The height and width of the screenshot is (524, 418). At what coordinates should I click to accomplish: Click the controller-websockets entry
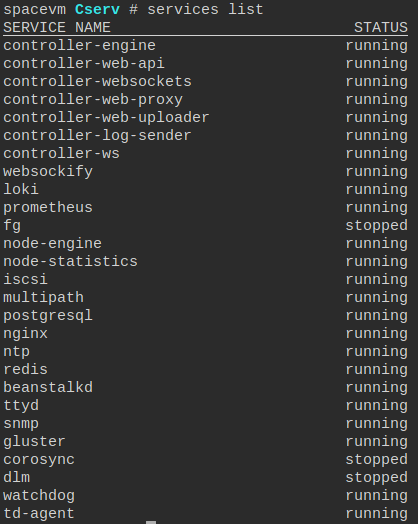click(x=98, y=82)
